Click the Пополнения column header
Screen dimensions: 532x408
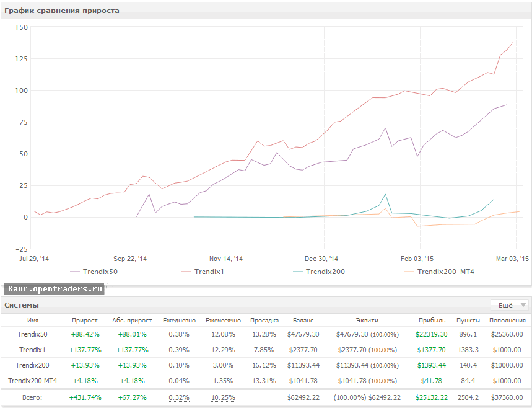(507, 321)
